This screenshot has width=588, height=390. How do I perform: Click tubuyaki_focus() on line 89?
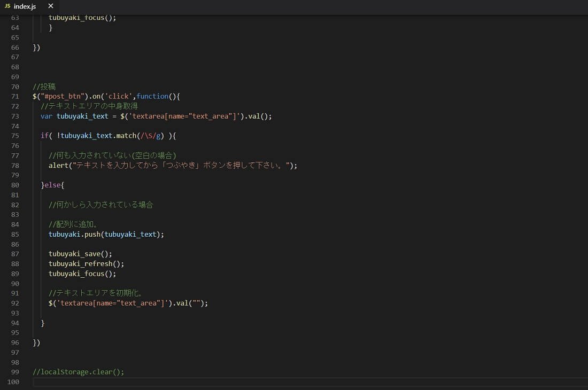tap(82, 274)
